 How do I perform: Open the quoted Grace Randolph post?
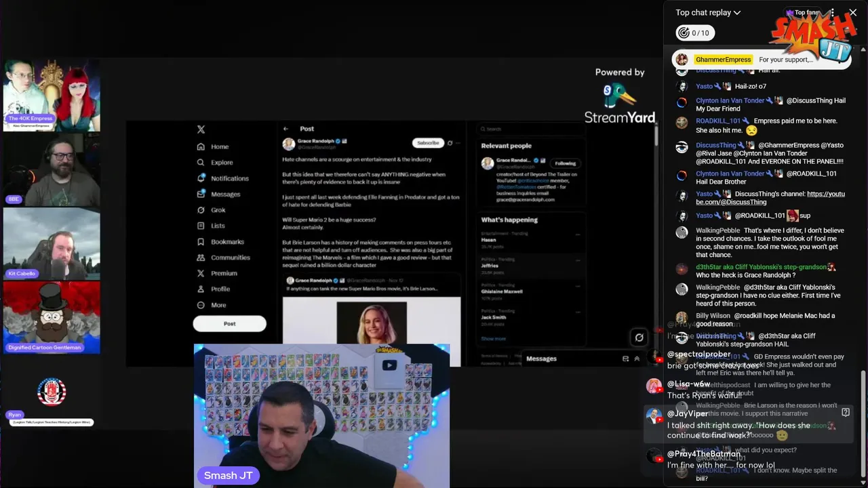[372, 320]
